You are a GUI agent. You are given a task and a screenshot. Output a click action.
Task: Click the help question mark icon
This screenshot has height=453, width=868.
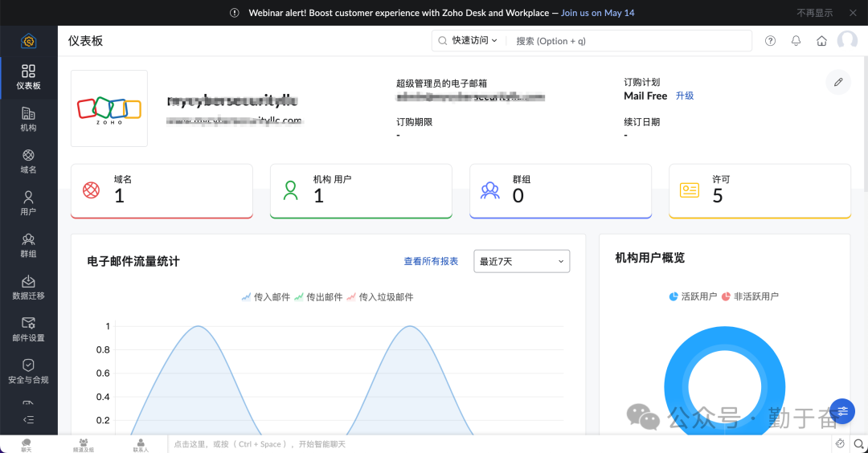point(770,41)
